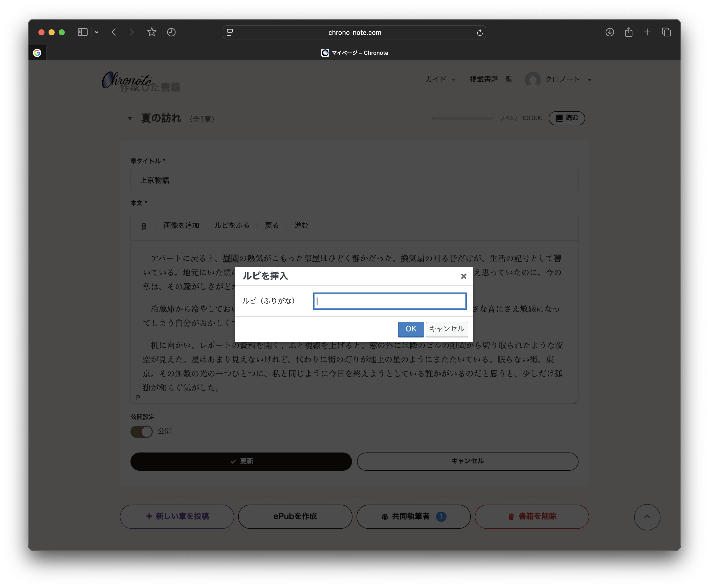Screen dimensions: 709x588
Task: Confirm the ruby dialog with OK
Action: coord(411,329)
